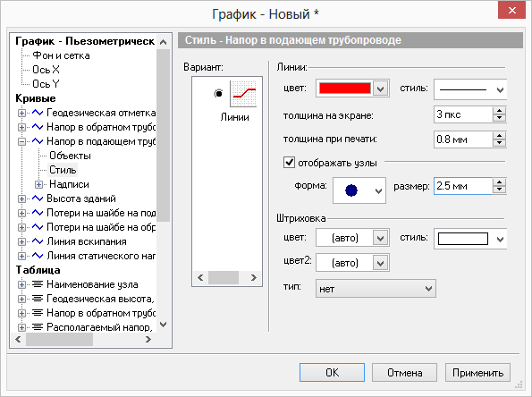The image size is (532, 397).
Task: Select the Линии variant thumbnail
Action: click(243, 94)
